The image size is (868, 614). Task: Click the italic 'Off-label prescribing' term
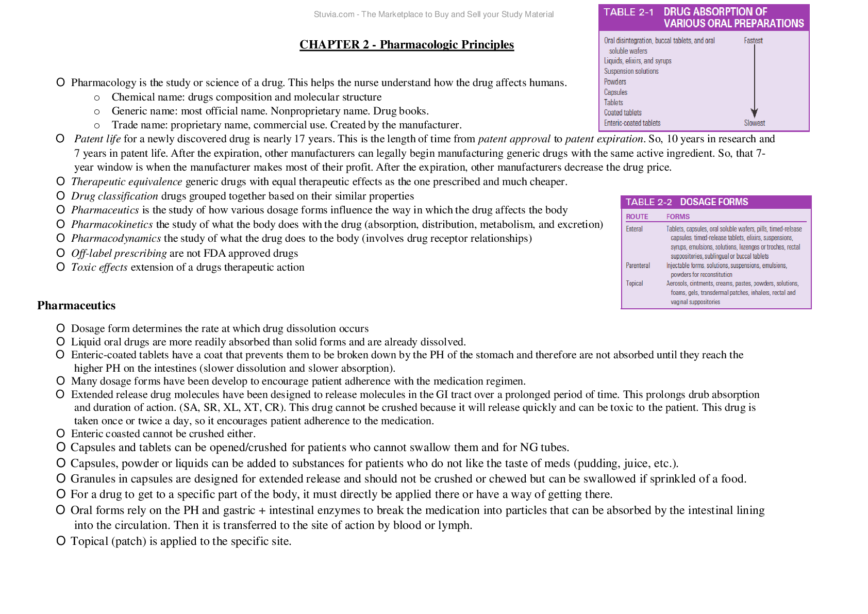[119, 254]
